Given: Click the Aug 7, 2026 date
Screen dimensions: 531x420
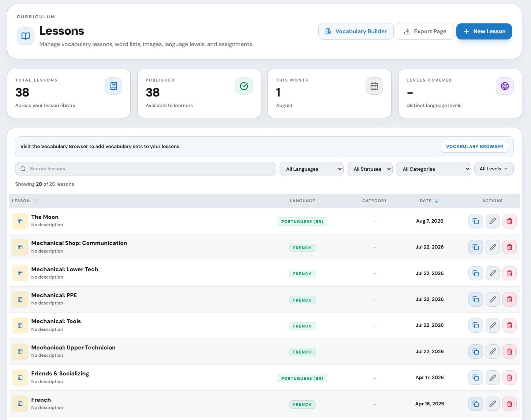Looking at the screenshot, I should click(x=430, y=221).
